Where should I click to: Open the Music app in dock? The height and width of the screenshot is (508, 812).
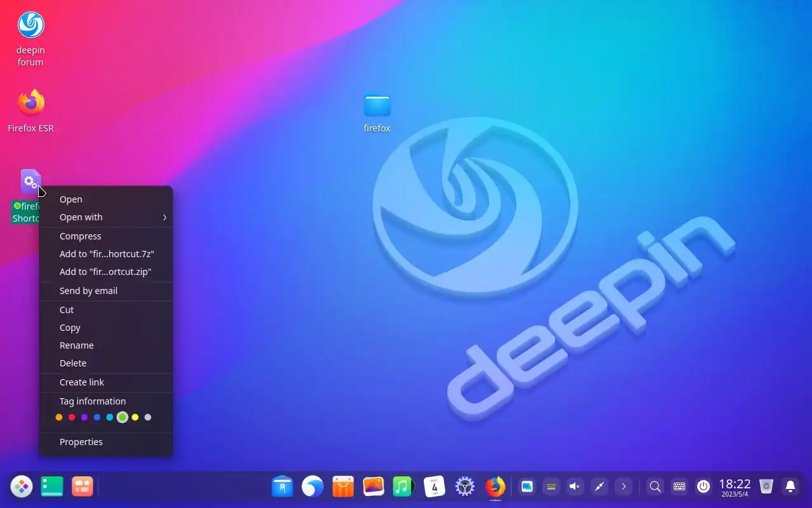click(403, 487)
